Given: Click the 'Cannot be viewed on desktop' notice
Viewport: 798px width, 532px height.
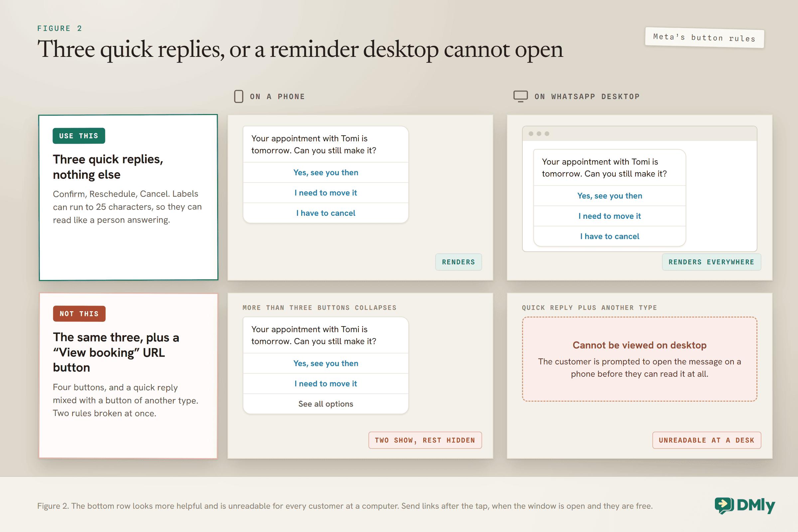Looking at the screenshot, I should coord(639,359).
